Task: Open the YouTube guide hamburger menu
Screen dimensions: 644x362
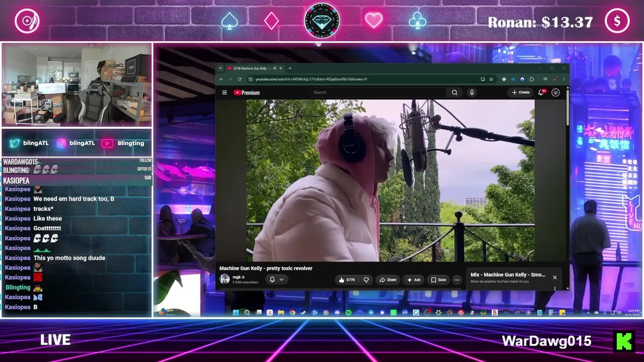Action: (x=224, y=93)
